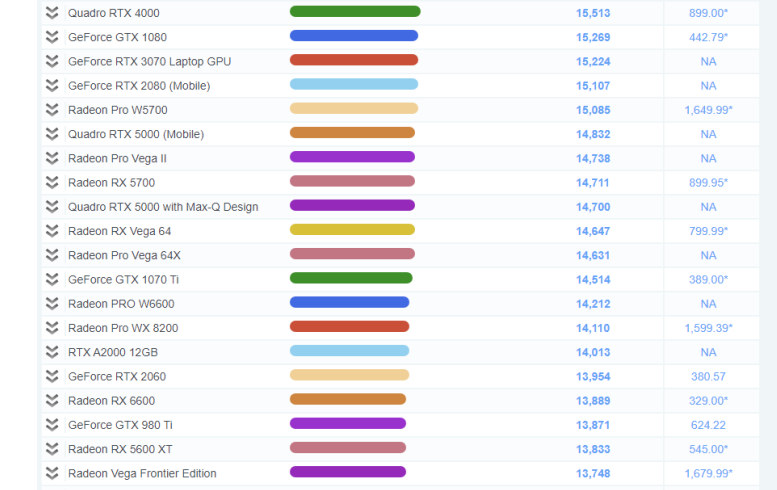Click score 13,871 for GeForce GTX 980 Ti
Image resolution: width=777 pixels, height=490 pixels.
tap(593, 425)
